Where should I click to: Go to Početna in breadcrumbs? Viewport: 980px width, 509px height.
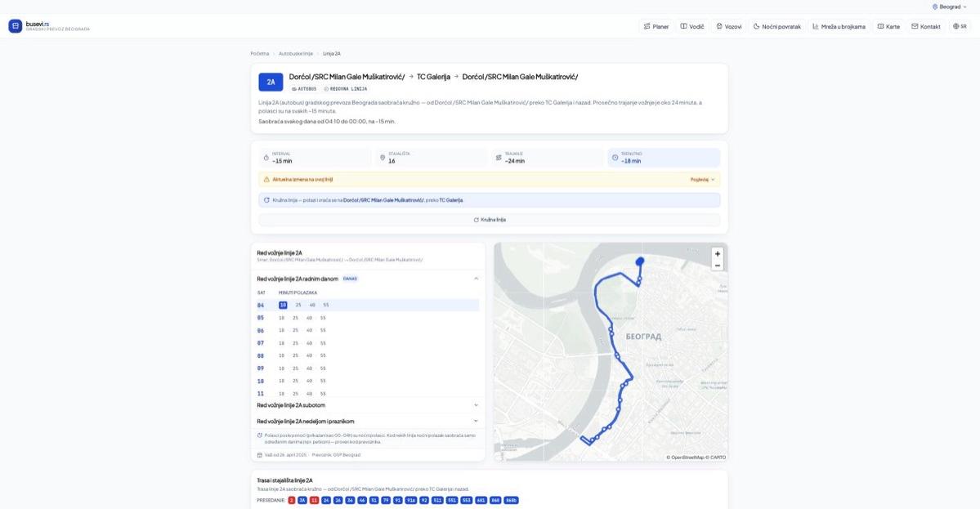(259, 54)
